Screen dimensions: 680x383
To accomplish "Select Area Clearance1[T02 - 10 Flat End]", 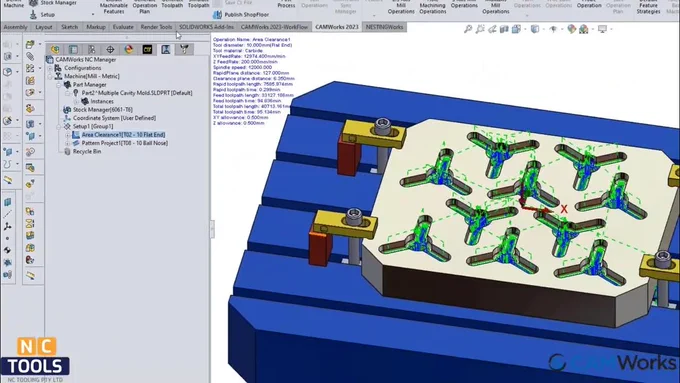I will pos(123,135).
